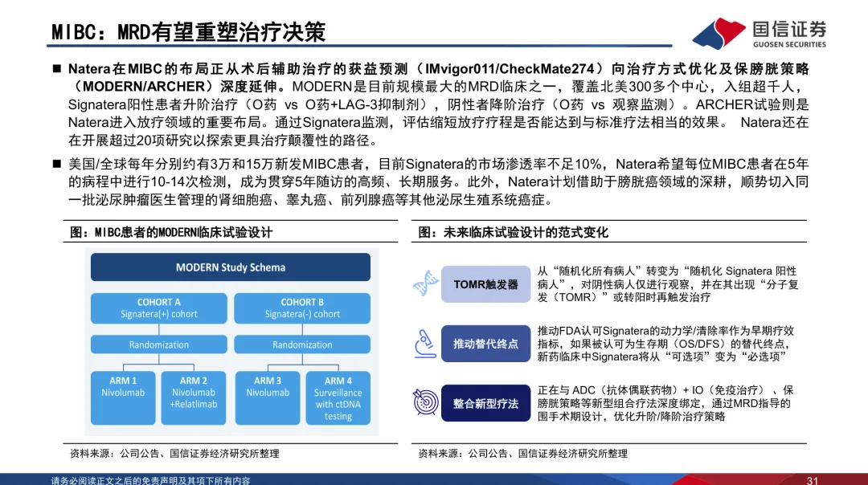Select the ARM 3 Nivolumab box

(268, 397)
